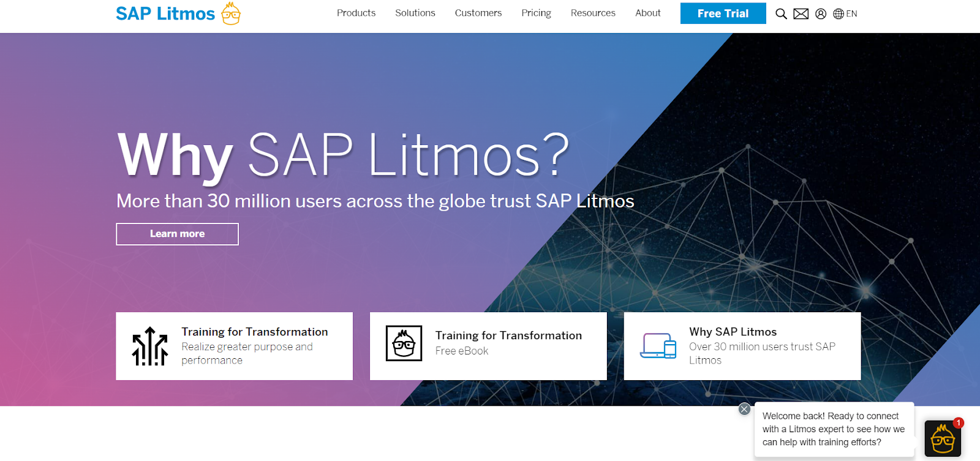Click the upward arrows transformation icon
Screen dimensions: 980x461
(x=150, y=346)
